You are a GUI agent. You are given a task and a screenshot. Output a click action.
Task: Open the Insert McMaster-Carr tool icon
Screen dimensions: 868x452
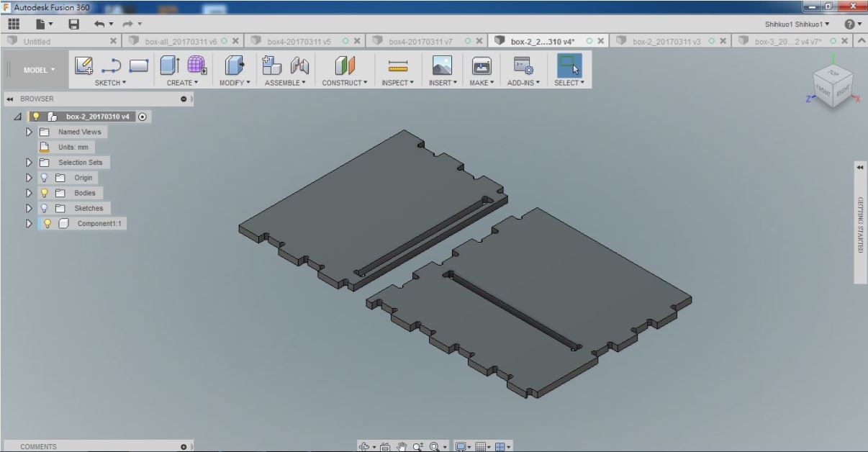click(441, 66)
